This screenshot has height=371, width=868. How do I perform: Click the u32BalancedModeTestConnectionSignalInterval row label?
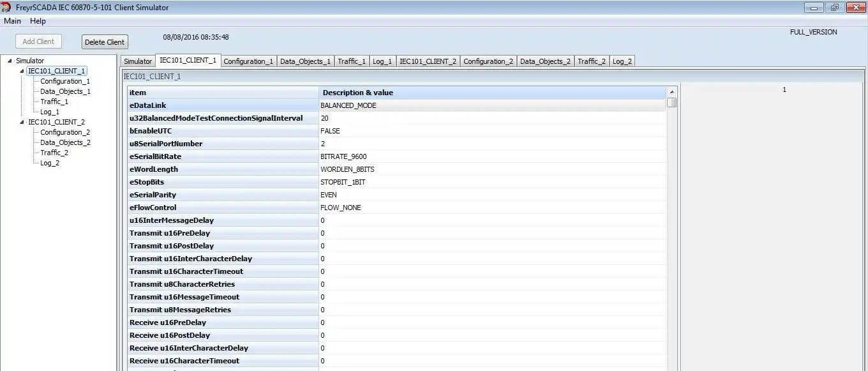[x=223, y=118]
